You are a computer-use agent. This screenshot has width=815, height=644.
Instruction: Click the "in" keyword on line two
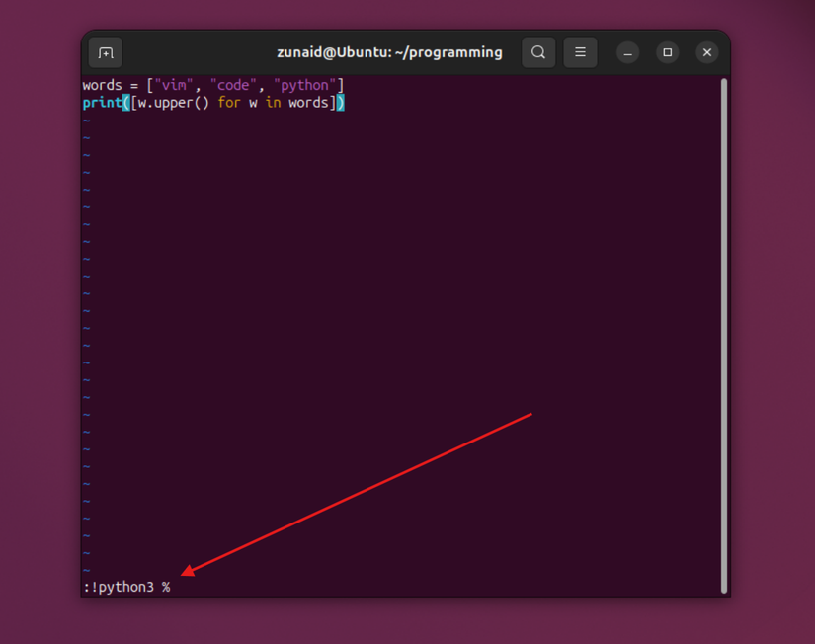(274, 103)
